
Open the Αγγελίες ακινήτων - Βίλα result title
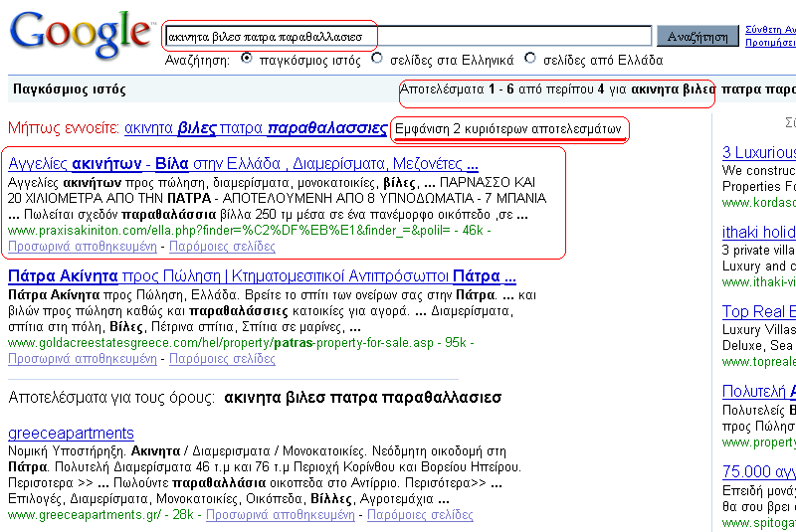click(x=243, y=164)
